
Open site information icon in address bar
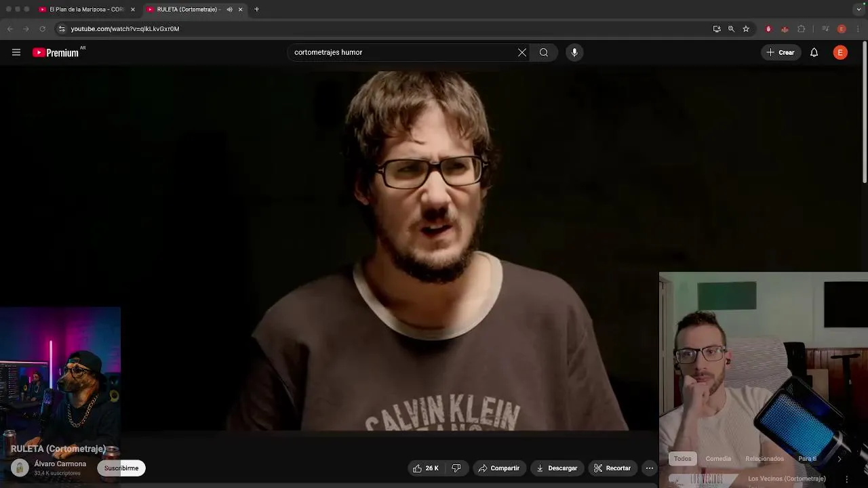coord(62,29)
